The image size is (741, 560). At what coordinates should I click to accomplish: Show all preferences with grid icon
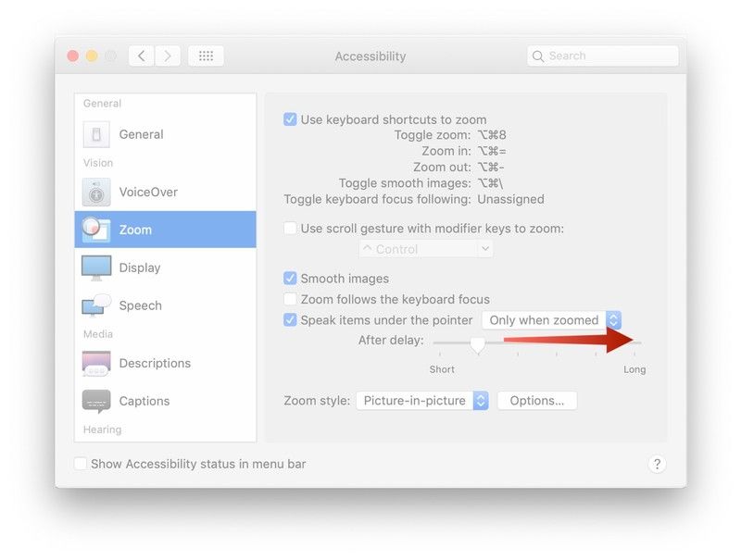pos(206,56)
